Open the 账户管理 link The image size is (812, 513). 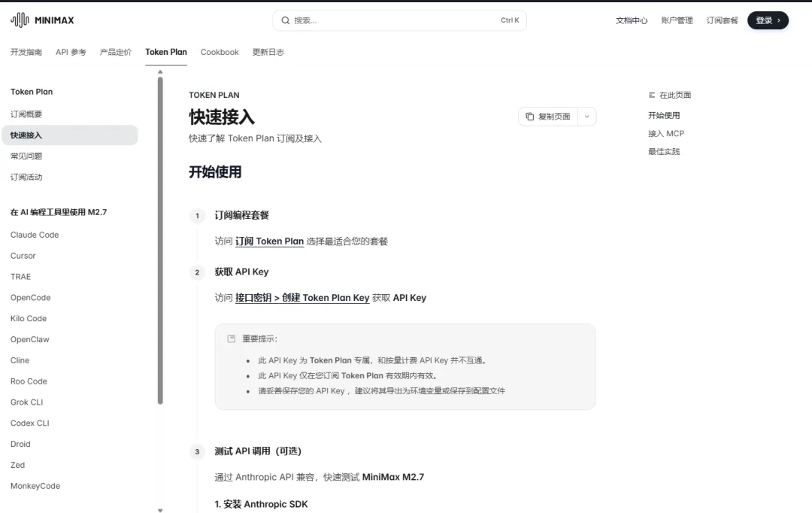[x=677, y=20]
